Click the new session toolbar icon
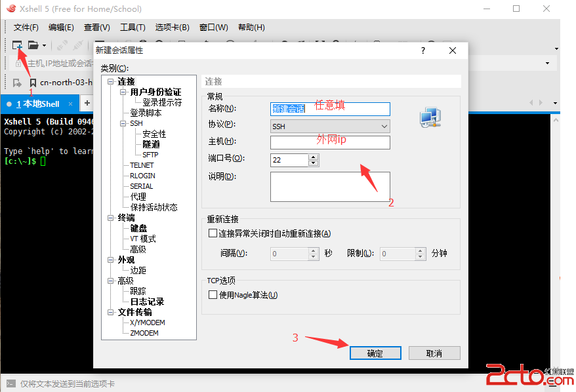Image resolution: width=576 pixels, height=392 pixels. [x=17, y=45]
